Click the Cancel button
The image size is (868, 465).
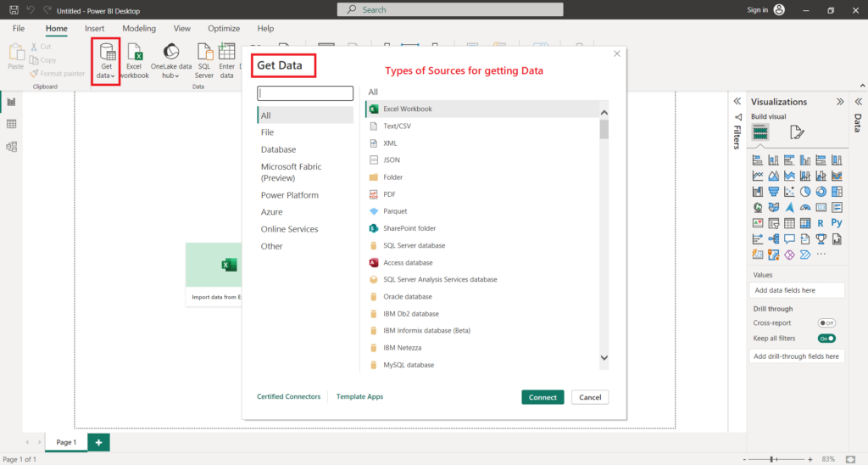point(590,397)
